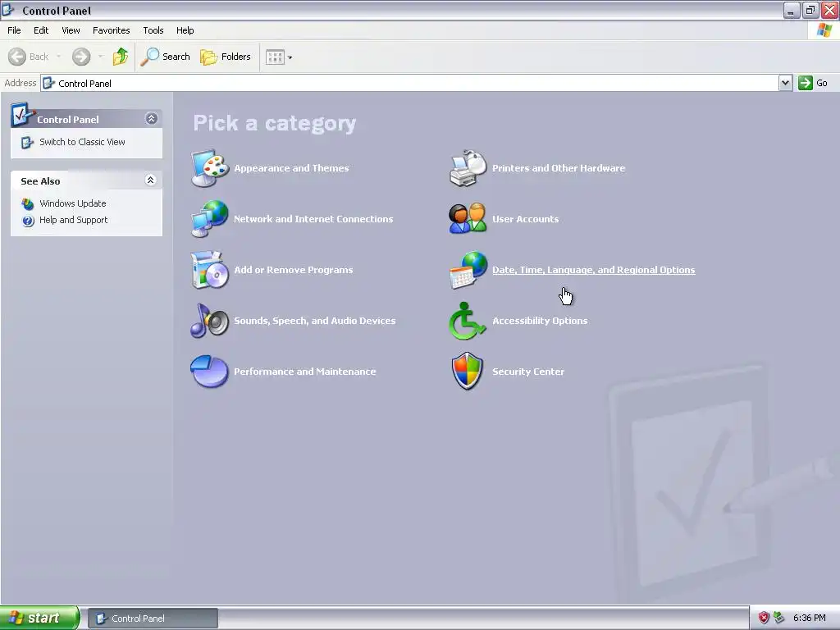Open the User Accounts people icon
Screen dimensions: 840x630
[468, 218]
